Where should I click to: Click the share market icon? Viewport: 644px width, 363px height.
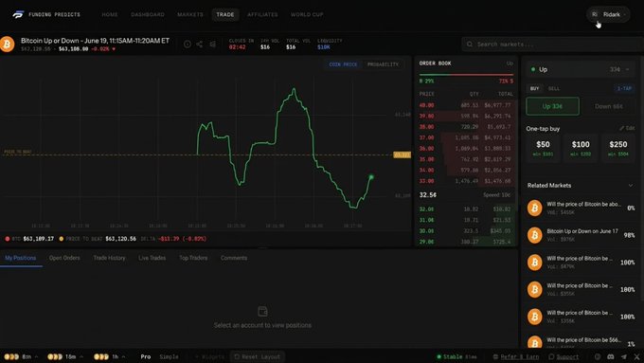200,44
